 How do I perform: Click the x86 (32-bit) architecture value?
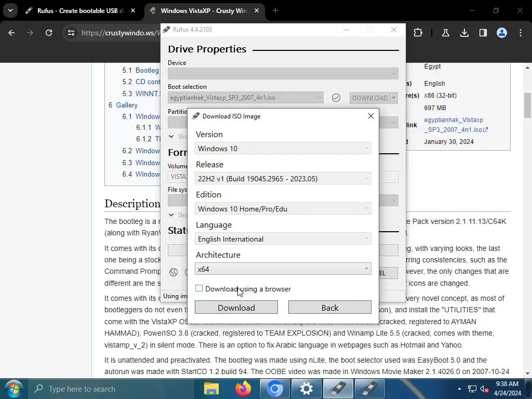point(441,96)
